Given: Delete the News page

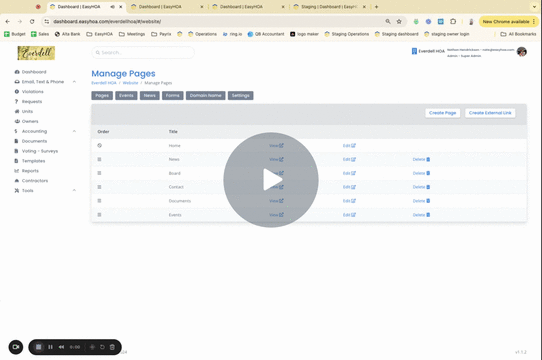Looking at the screenshot, I should [x=421, y=159].
